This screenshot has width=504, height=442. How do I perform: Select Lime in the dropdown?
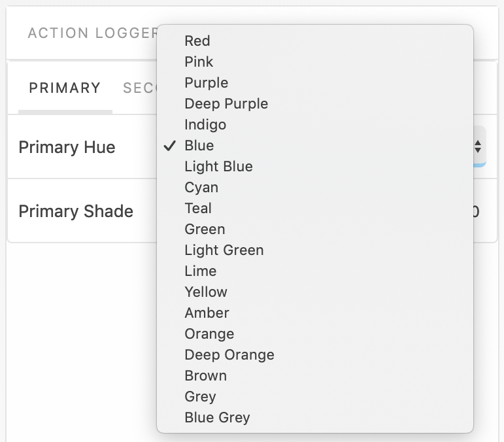[x=201, y=271]
